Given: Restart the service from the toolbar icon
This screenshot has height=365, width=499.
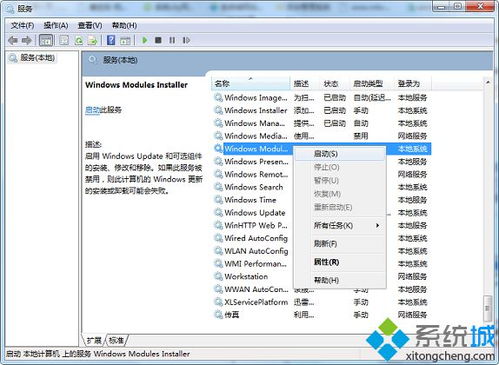Looking at the screenshot, I should coord(186,40).
